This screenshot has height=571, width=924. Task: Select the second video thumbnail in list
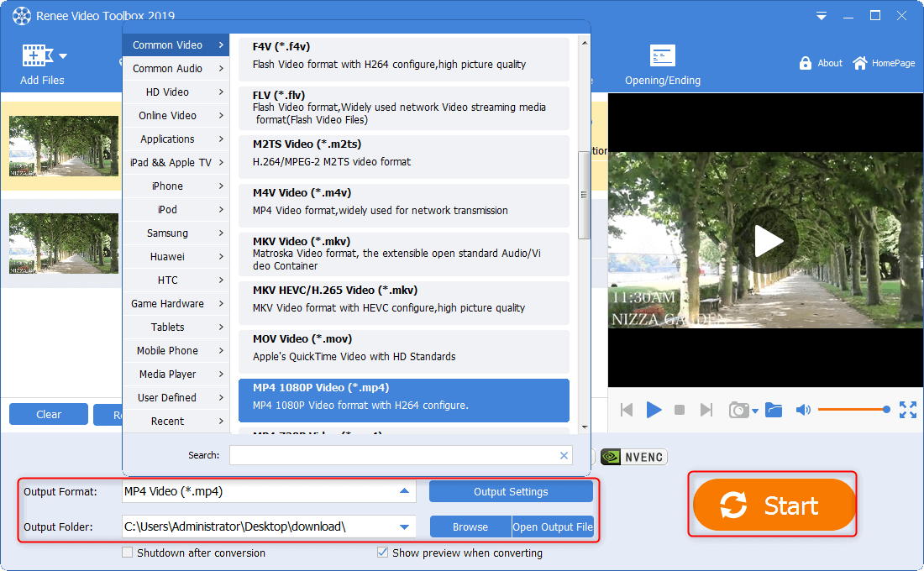[64, 244]
